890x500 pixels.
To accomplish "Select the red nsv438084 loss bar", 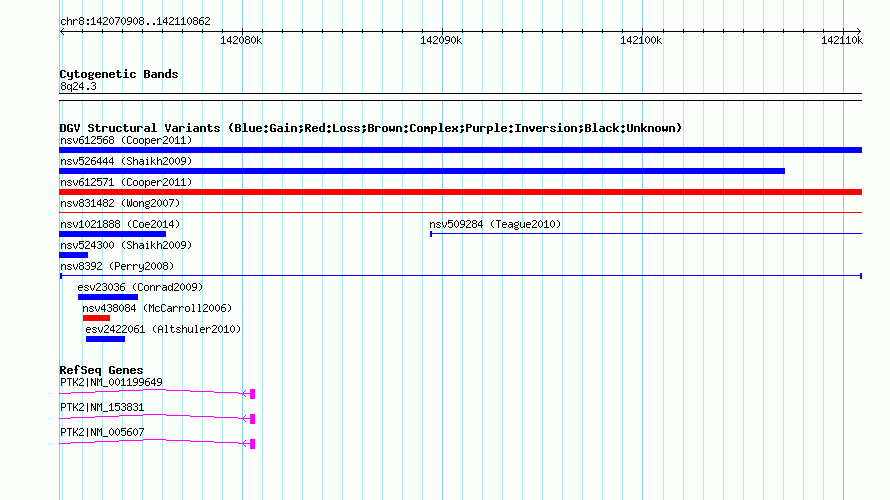I will tap(96, 318).
